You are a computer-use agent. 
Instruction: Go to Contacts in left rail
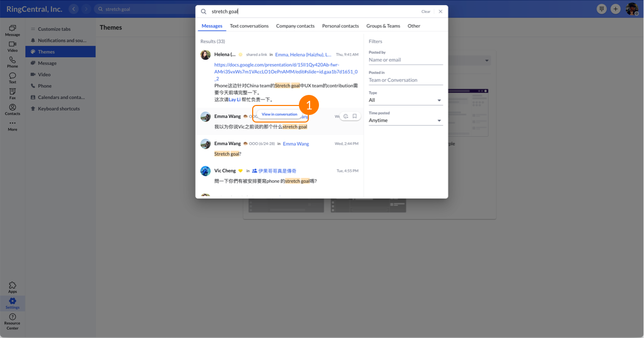(x=13, y=109)
